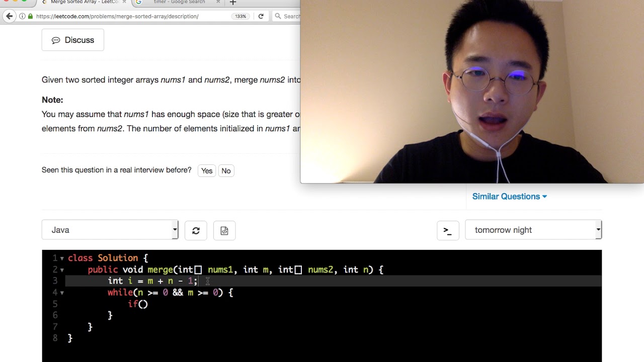Screen dimensions: 644x362
Task: Collapse while loop fold arrow on line 4
Action: [62, 293]
